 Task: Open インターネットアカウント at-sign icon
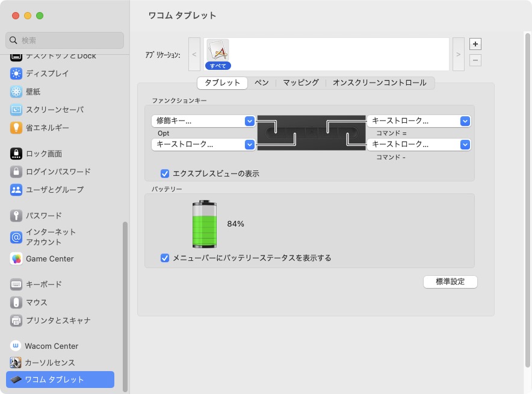point(16,237)
